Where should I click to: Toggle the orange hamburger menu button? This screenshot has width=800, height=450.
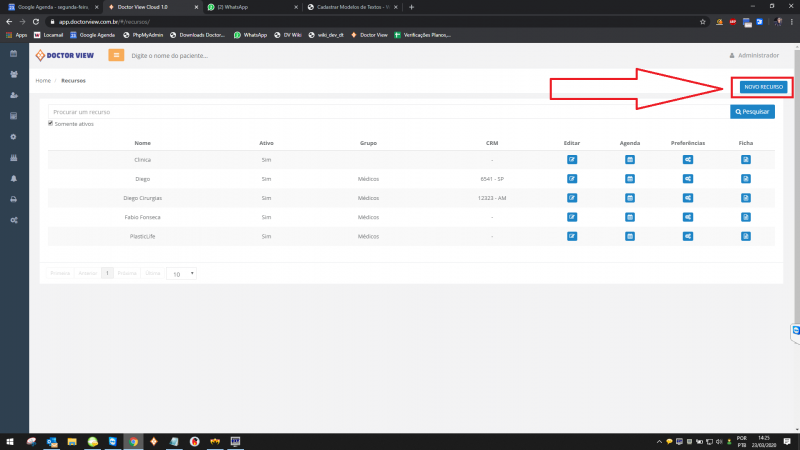coord(116,55)
